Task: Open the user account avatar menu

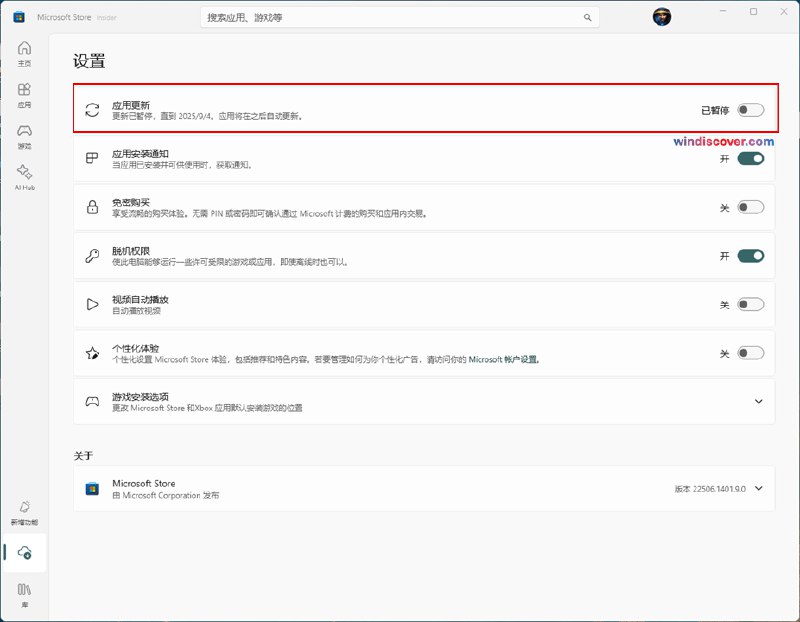Action: coord(662,17)
